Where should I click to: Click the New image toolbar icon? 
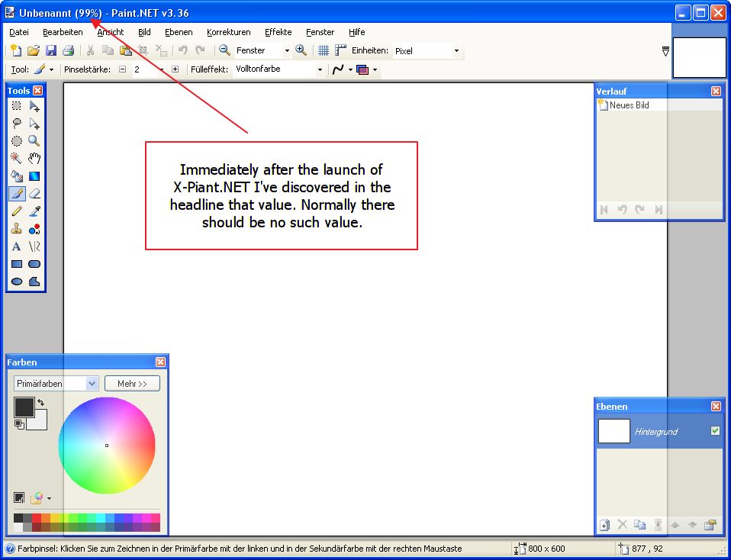pos(16,50)
